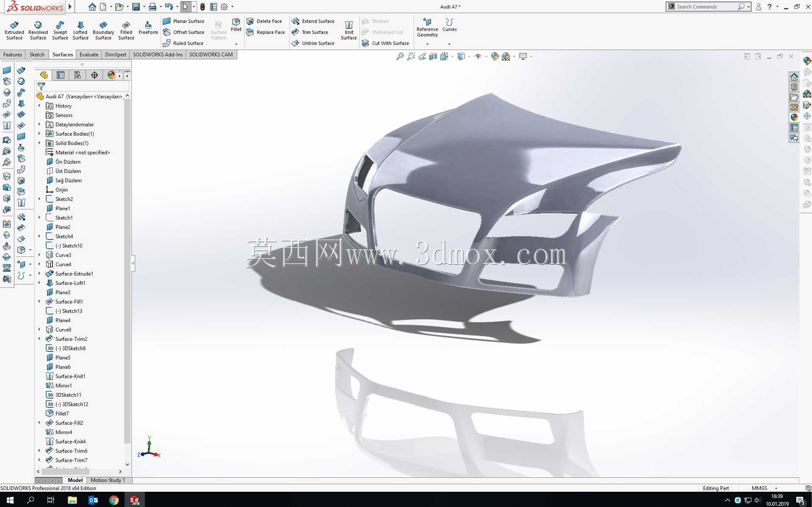This screenshot has height=507, width=812.
Task: Select Extend Surface
Action: [313, 21]
